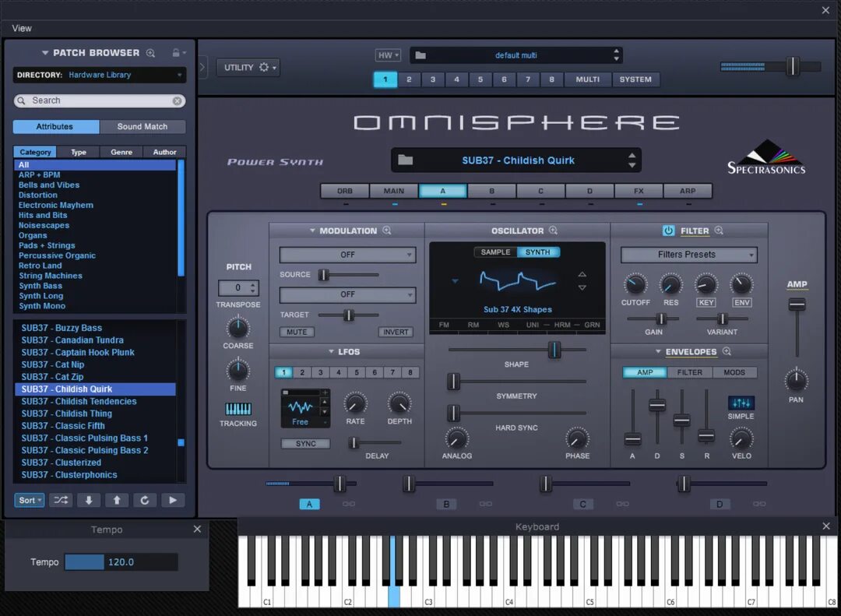
Task: Open the patch folder icon beside SUB37 name
Action: pyautogui.click(x=406, y=160)
